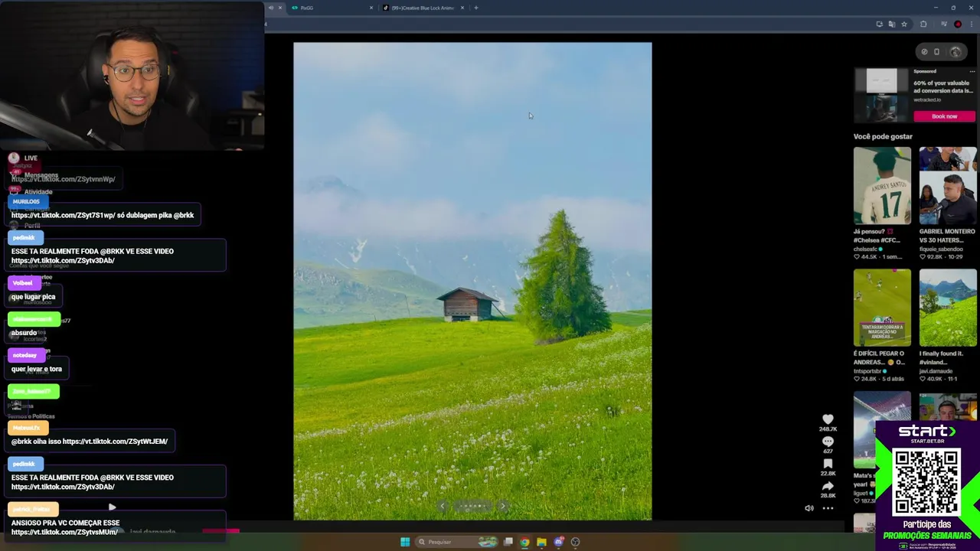
Task: Click the Book now sponsored button
Action: coord(944,116)
